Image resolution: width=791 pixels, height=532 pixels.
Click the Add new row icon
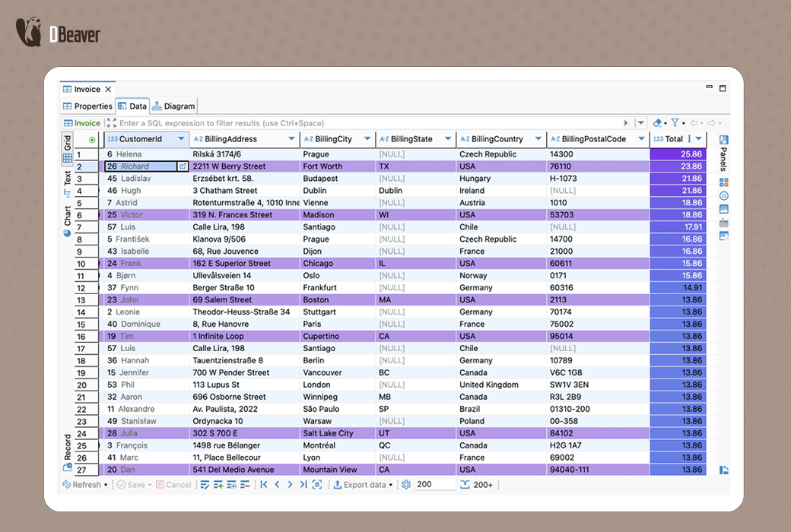(x=218, y=485)
